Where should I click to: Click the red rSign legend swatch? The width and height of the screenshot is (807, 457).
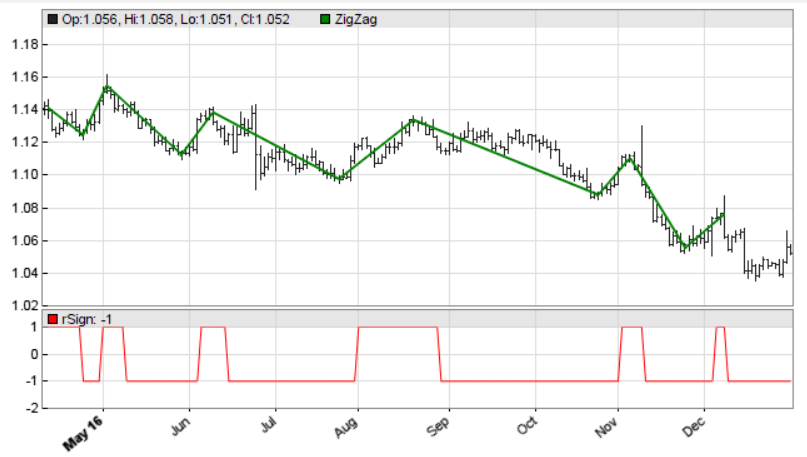point(53,319)
